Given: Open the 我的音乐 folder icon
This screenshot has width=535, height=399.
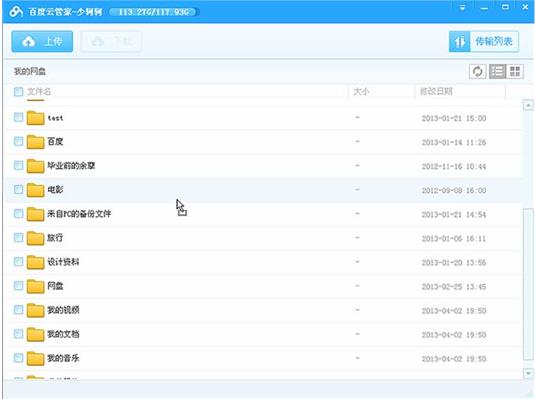Looking at the screenshot, I should [x=35, y=358].
